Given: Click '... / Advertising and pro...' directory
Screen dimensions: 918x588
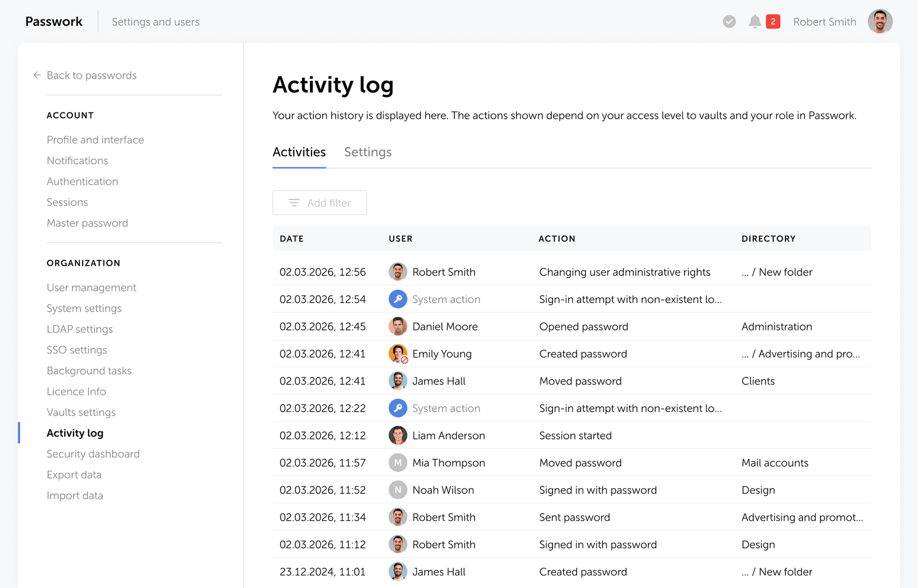Looking at the screenshot, I should click(x=800, y=354).
